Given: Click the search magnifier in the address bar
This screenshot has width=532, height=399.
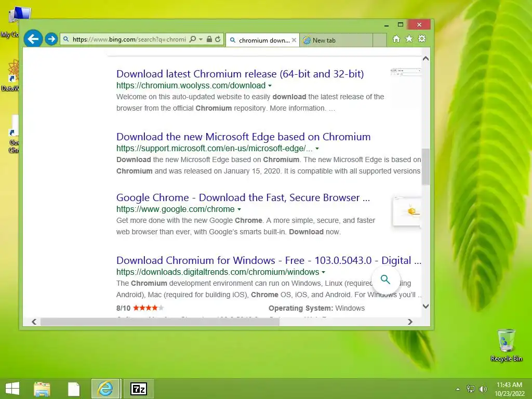Looking at the screenshot, I should (192, 39).
